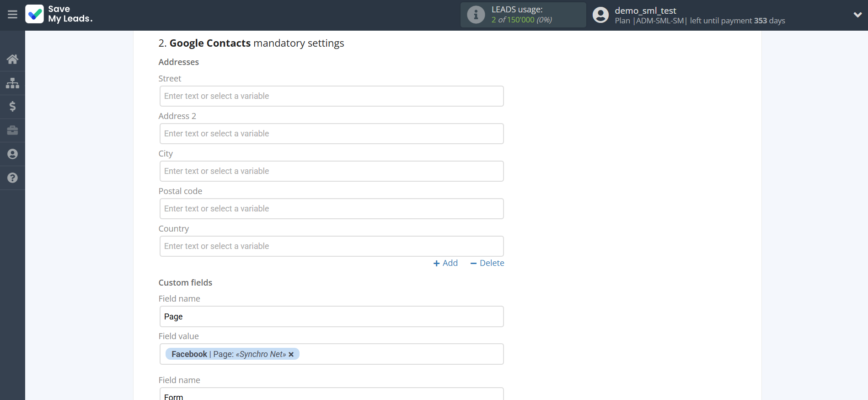Open the briefcase sidebar icon

click(12, 130)
